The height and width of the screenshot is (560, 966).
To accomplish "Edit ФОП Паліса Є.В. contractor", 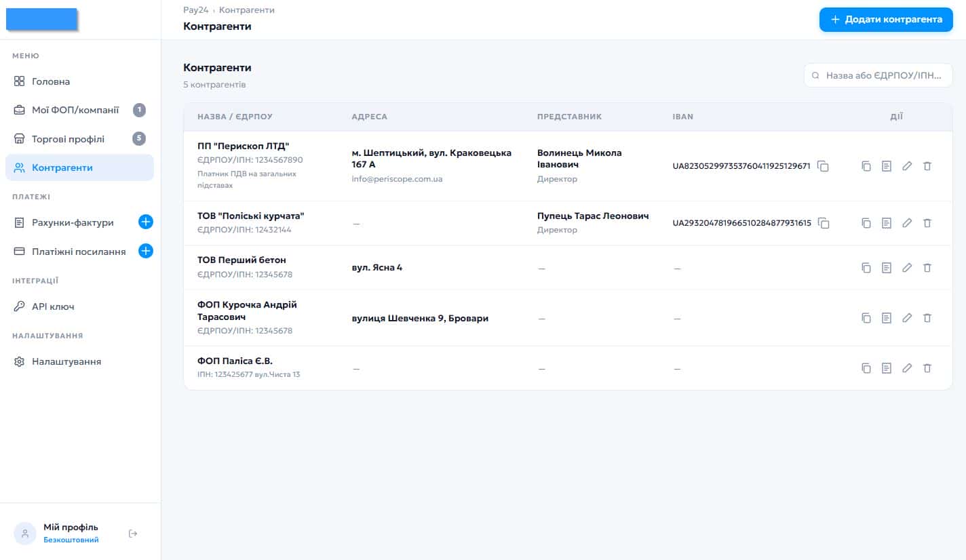I will click(907, 368).
